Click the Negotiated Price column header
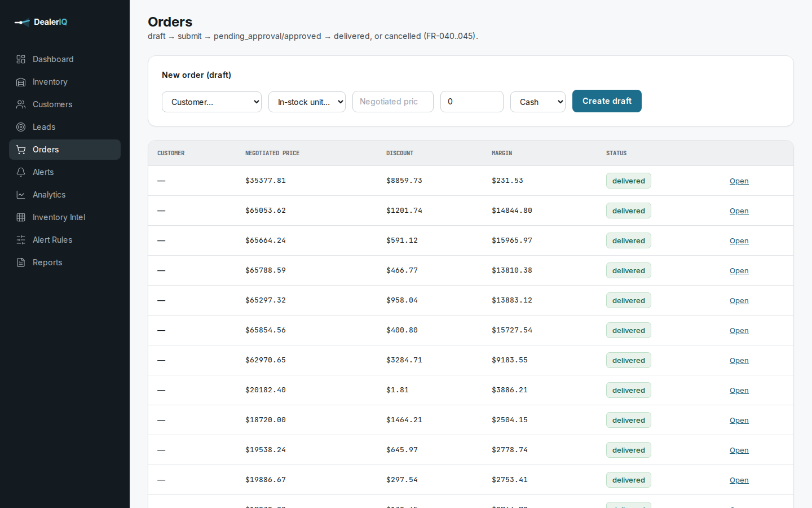 click(272, 153)
